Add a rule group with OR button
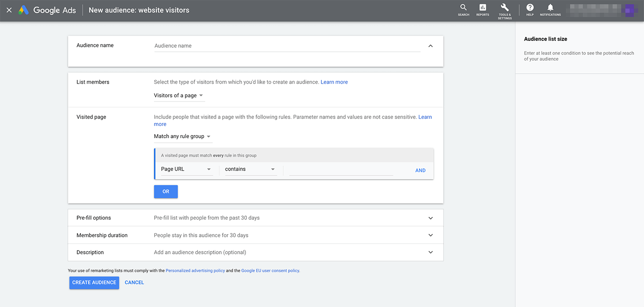 [x=166, y=191]
